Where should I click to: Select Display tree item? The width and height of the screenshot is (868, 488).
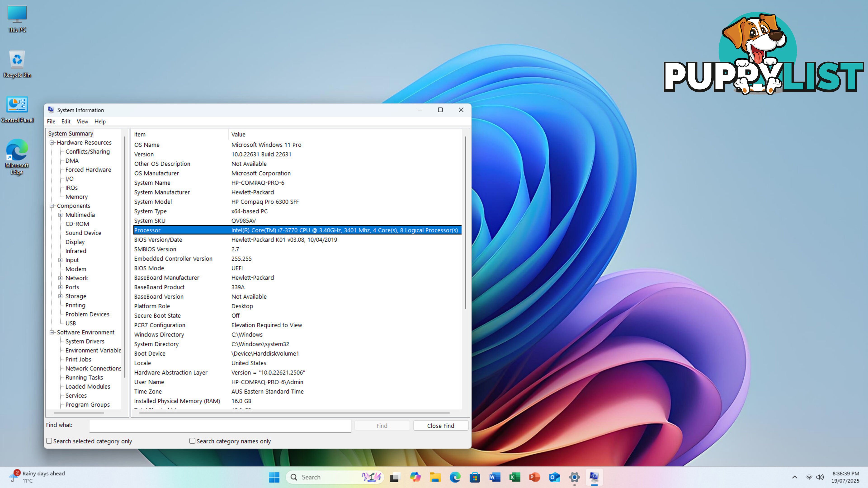pos(75,242)
